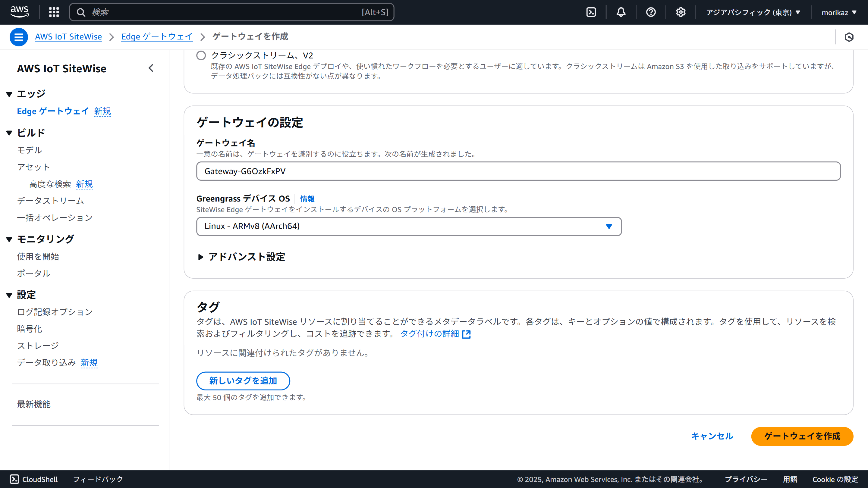This screenshot has width=868, height=488.
Task: Collapse the エッジ sidebar section
Action: (9, 94)
